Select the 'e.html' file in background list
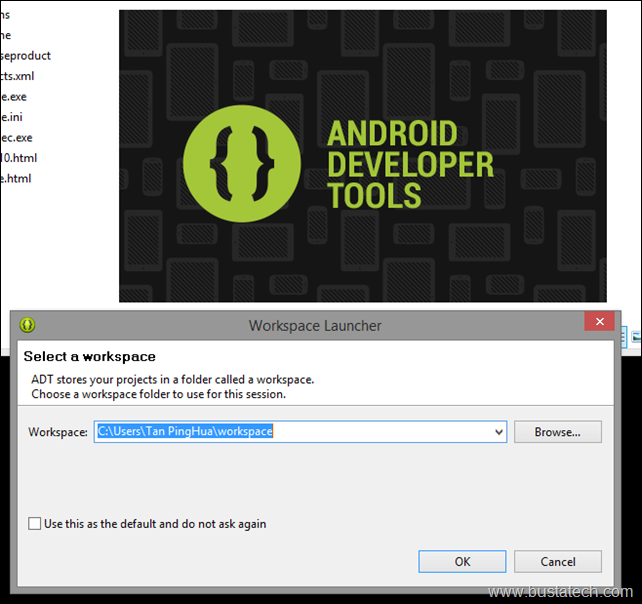The width and height of the screenshot is (642, 604). click(16, 179)
